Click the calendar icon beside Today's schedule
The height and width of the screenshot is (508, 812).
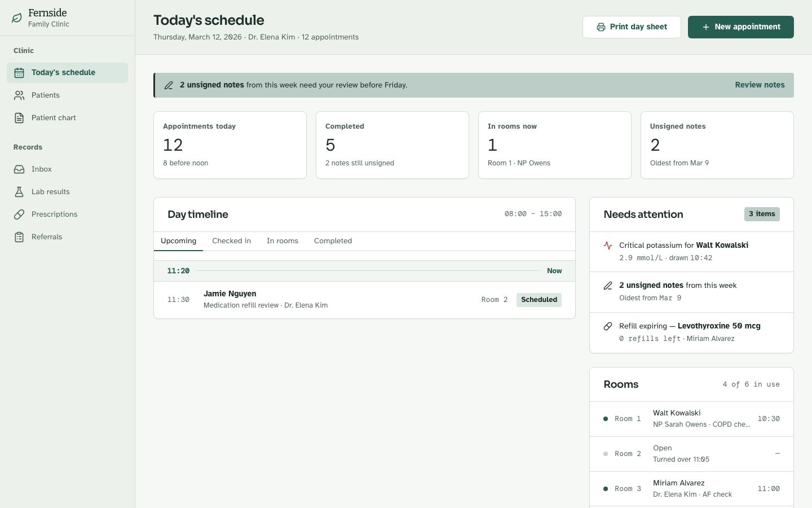tap(19, 73)
